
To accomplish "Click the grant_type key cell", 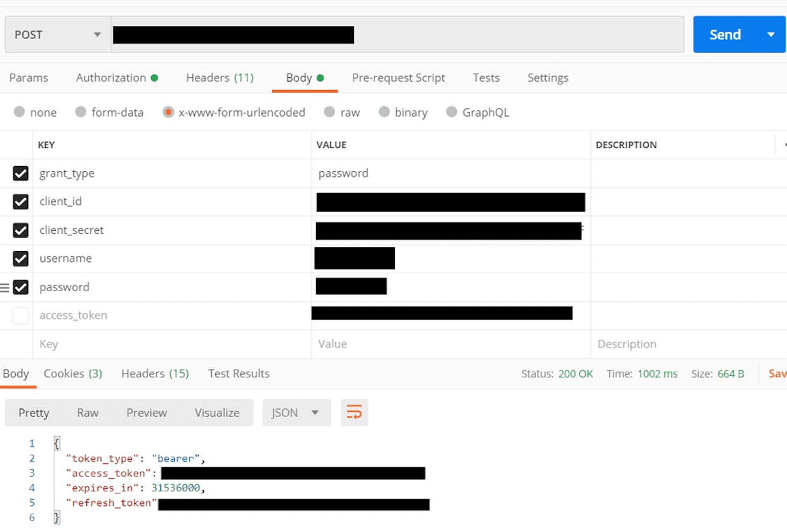I will point(172,174).
